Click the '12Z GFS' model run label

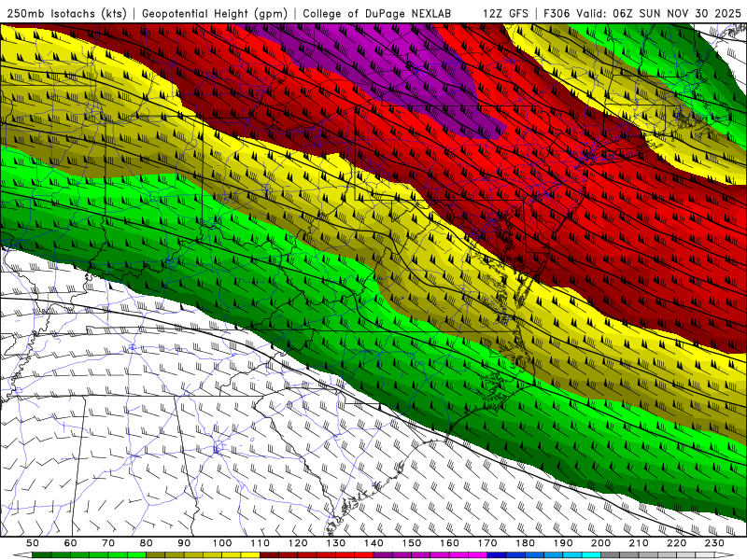click(x=505, y=13)
